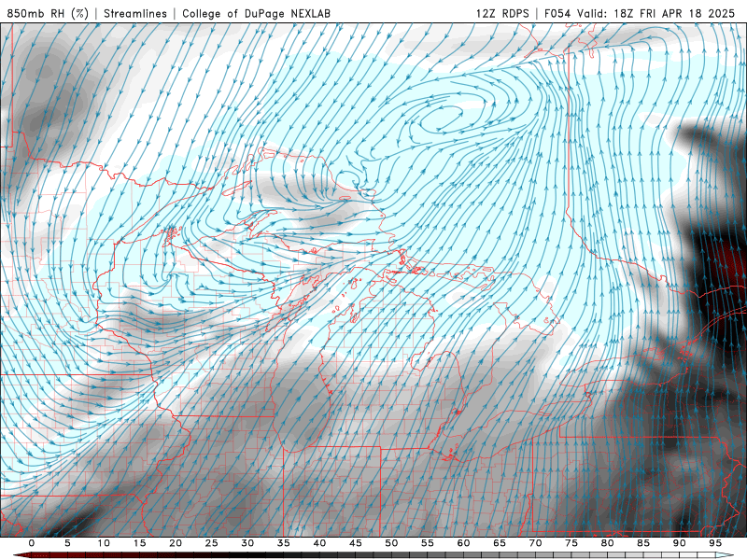Click the 'College of DuPage NEXLAB' text
The width and height of the screenshot is (747, 560).
point(256,13)
